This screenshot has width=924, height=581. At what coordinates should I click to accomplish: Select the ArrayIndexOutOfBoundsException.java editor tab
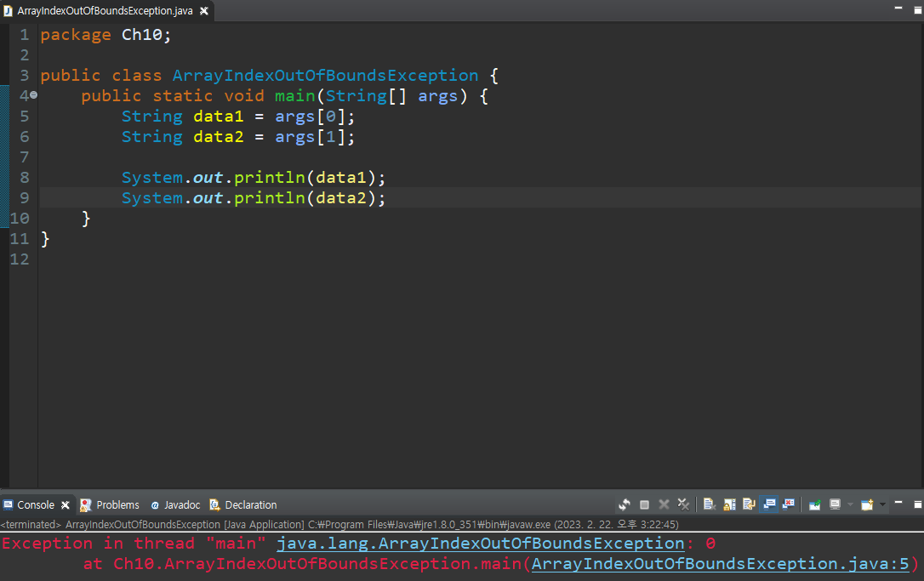pyautogui.click(x=105, y=10)
